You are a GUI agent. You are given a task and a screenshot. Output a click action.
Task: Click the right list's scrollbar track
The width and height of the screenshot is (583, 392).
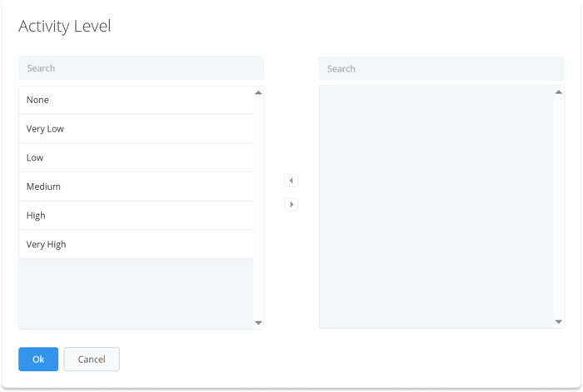click(559, 207)
